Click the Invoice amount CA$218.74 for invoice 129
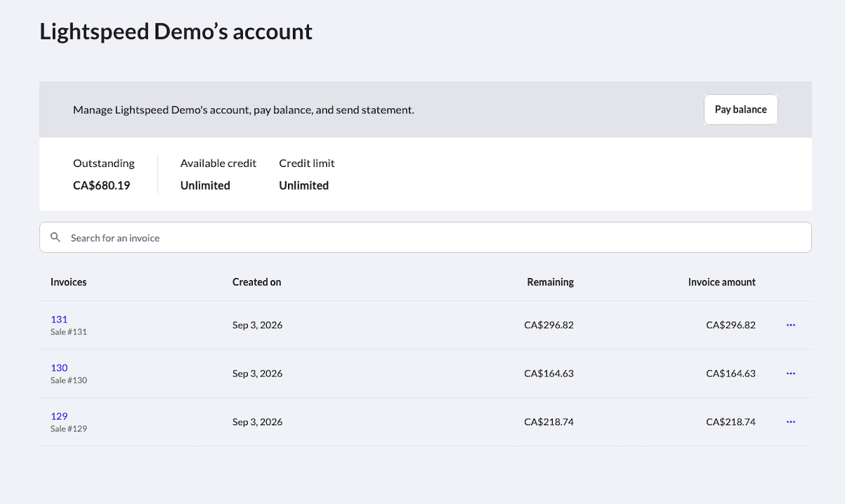The image size is (845, 504). click(731, 422)
